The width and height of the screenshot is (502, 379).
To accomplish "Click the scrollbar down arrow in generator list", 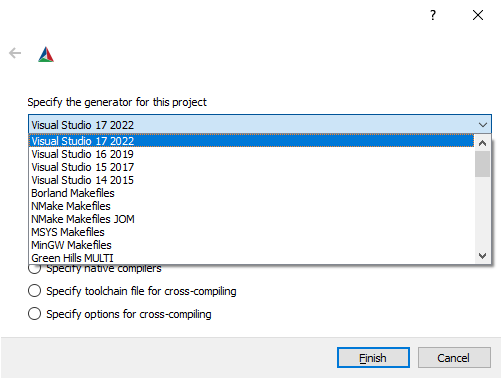I will (x=482, y=256).
